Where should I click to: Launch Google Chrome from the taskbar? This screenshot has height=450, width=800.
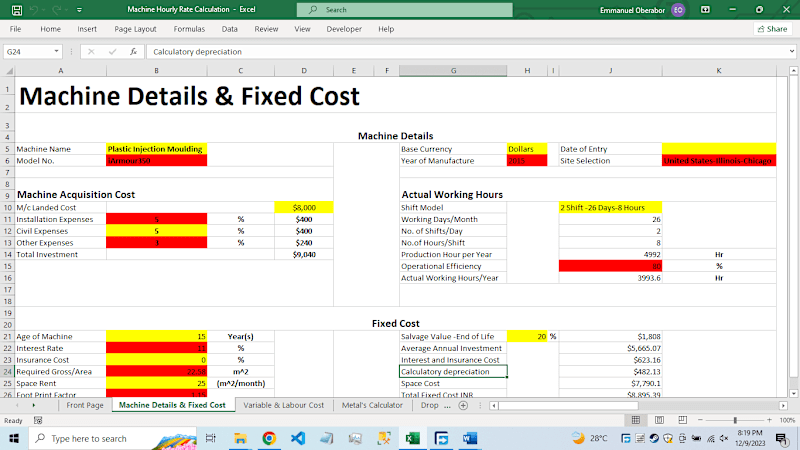269,438
